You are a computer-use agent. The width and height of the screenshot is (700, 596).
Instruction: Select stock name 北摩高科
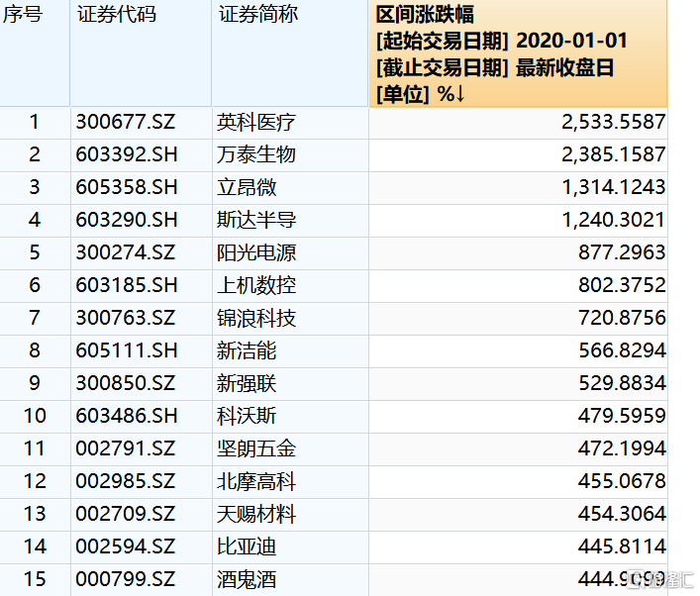coord(256,481)
